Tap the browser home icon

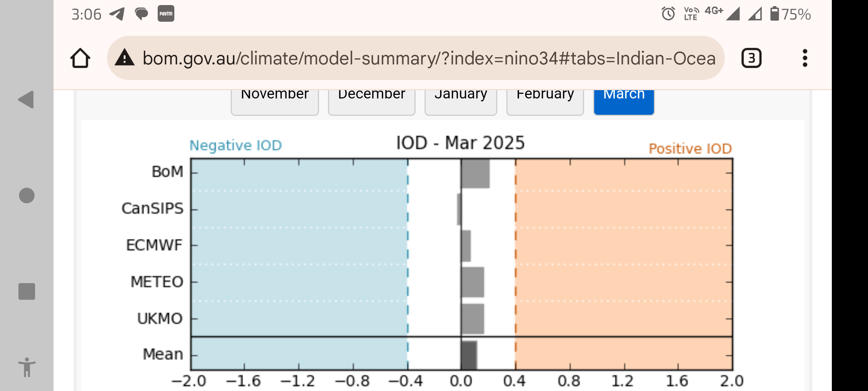pos(80,58)
